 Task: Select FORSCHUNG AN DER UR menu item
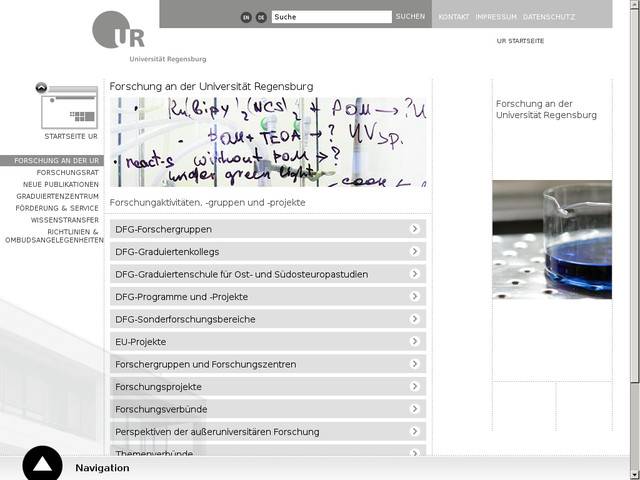coord(52,160)
